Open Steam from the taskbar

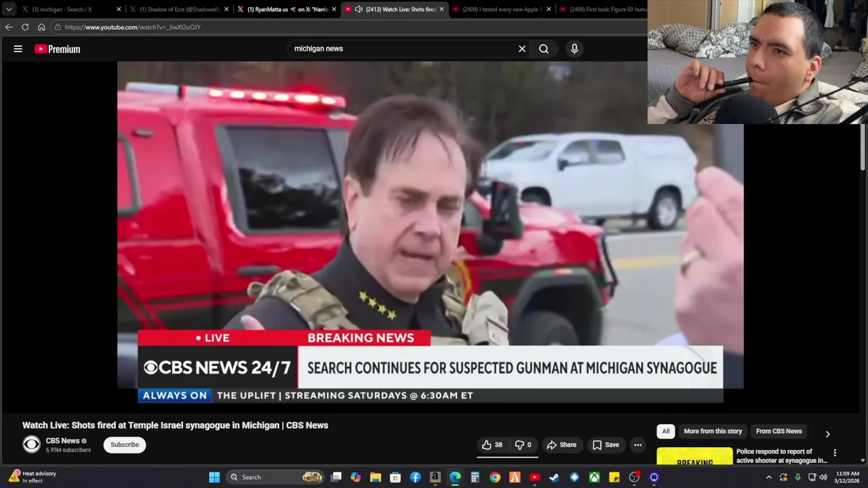pos(555,477)
